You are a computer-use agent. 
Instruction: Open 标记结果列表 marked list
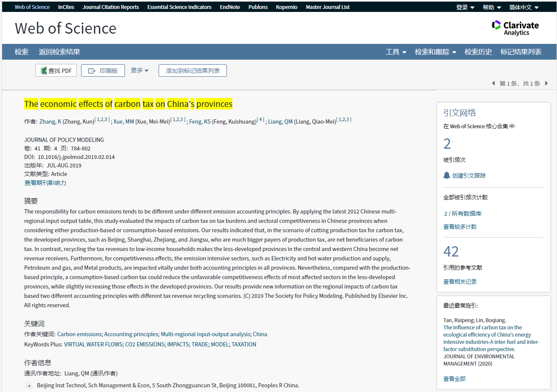(x=521, y=52)
